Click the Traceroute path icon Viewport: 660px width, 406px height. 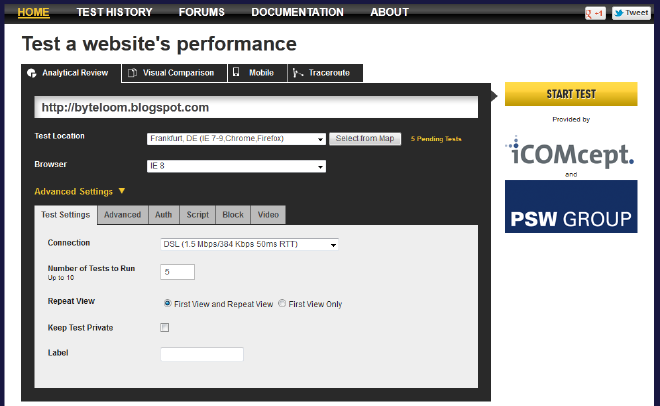[x=298, y=73]
